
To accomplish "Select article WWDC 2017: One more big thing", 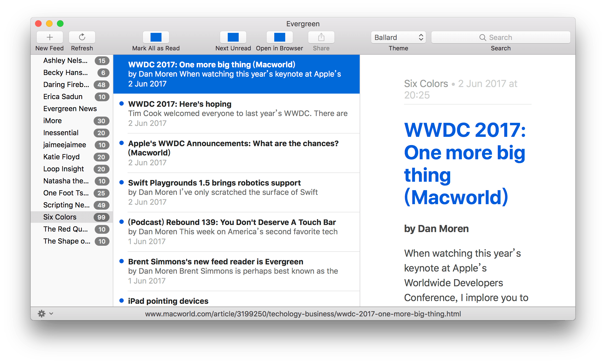I will point(236,74).
